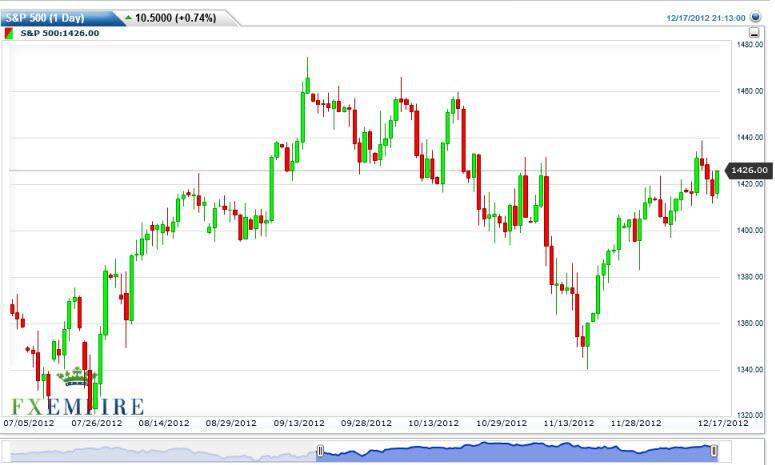Select the S&P 500 (1 Day) tab

click(55, 18)
